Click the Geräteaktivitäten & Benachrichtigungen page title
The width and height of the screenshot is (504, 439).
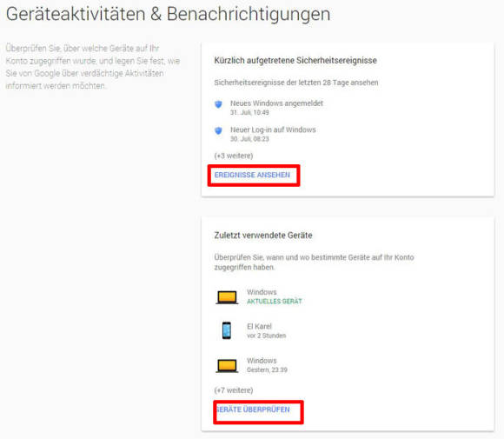(168, 15)
